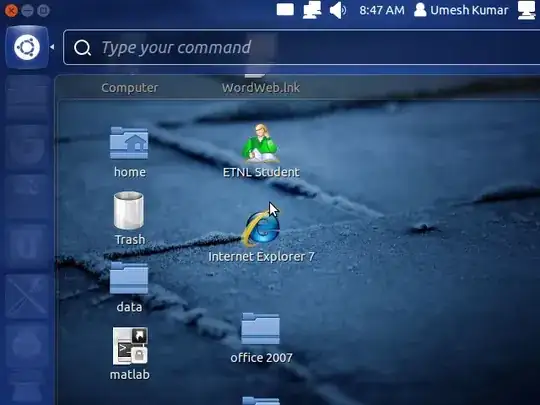Open the session menu monitor icon
This screenshot has width=540, height=405.
coord(527,10)
